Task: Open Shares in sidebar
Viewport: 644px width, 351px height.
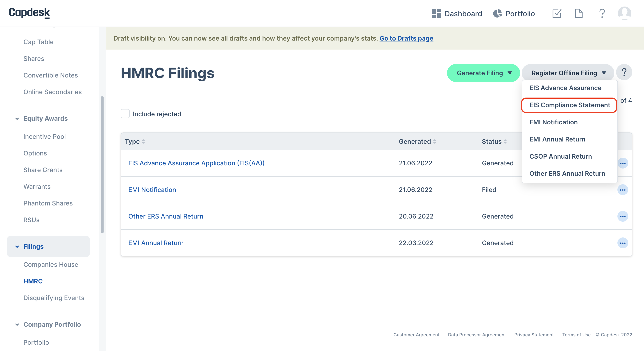Action: coord(34,59)
